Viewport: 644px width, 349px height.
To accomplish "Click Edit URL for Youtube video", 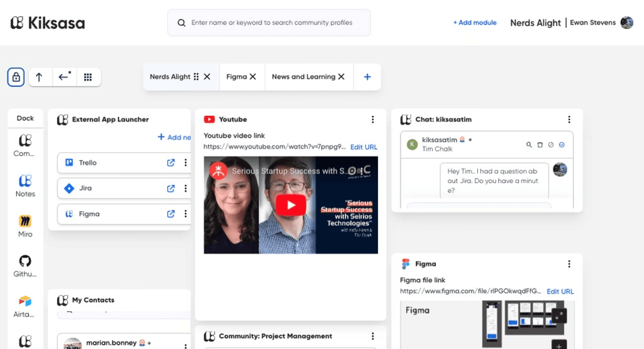I will tap(364, 147).
